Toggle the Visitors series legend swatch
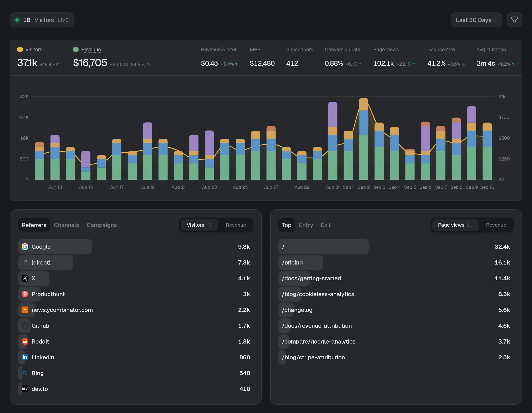This screenshot has height=413, width=532. pyautogui.click(x=20, y=49)
